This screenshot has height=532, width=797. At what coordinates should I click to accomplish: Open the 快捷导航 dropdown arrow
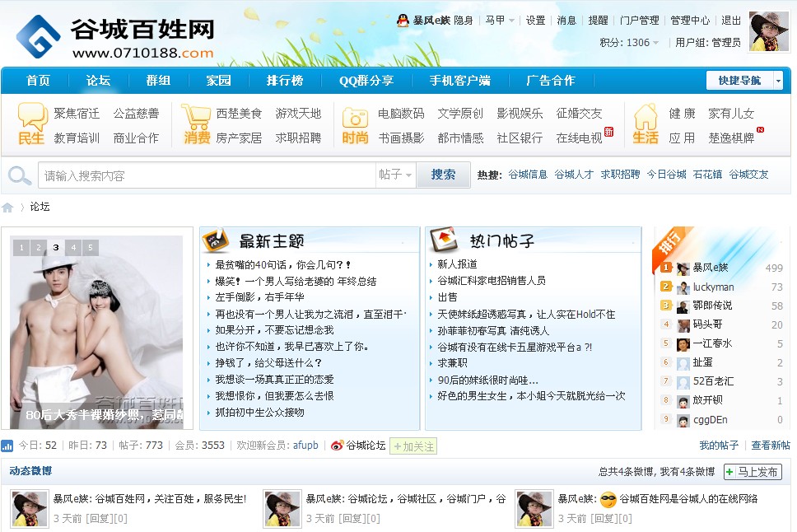[x=778, y=81]
